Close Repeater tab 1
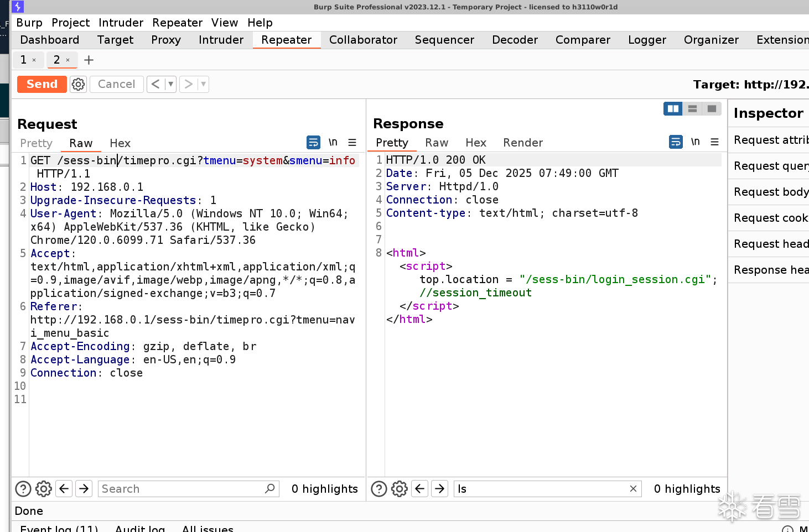Viewport: 809px width, 532px height. tap(34, 60)
